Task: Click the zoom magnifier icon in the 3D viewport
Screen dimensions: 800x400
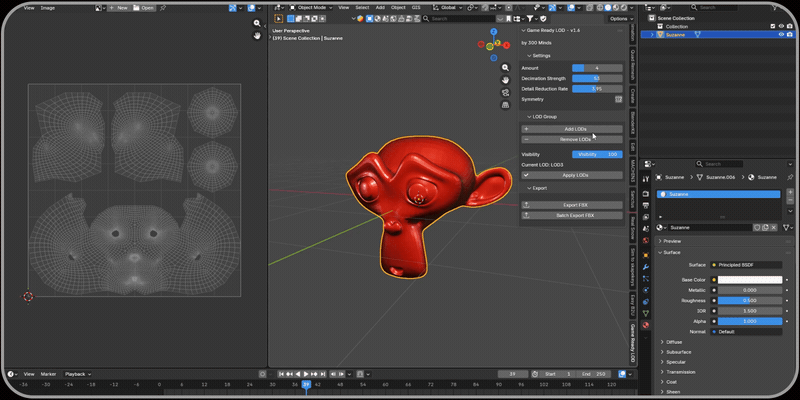Action: (x=505, y=67)
